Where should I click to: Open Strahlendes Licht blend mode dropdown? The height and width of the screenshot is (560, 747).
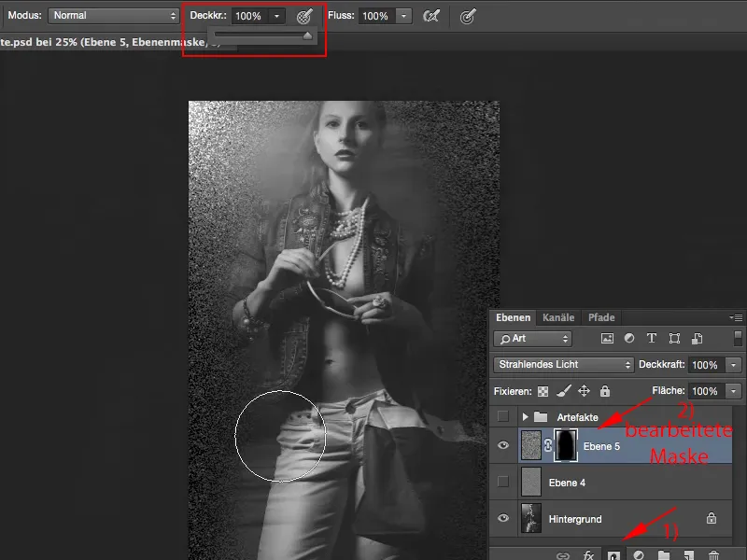pyautogui.click(x=564, y=365)
